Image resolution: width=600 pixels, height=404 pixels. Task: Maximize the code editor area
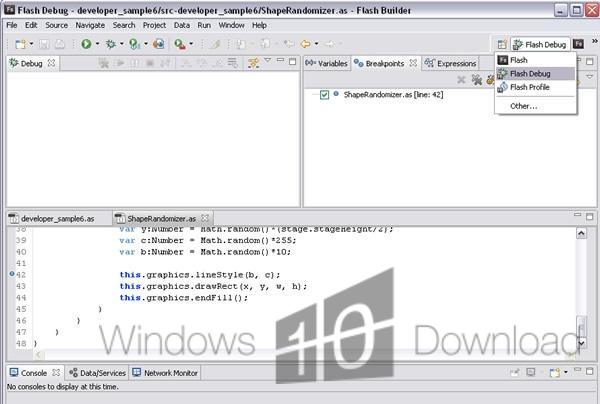(x=590, y=217)
